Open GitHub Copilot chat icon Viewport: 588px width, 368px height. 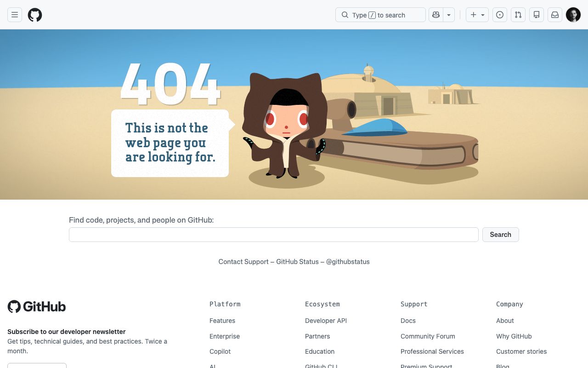[435, 15]
